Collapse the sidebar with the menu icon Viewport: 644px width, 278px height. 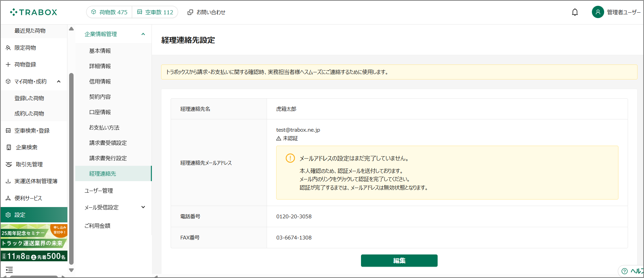(x=9, y=270)
